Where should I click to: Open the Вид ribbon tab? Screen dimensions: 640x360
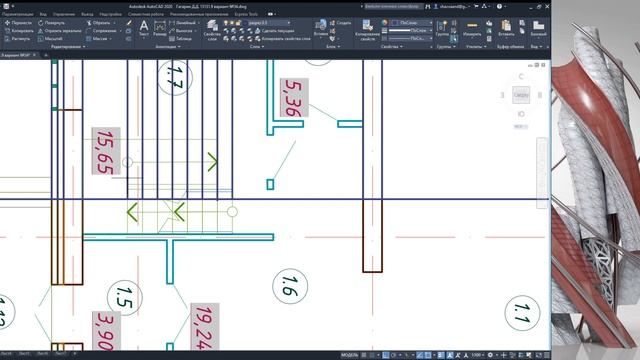point(43,14)
